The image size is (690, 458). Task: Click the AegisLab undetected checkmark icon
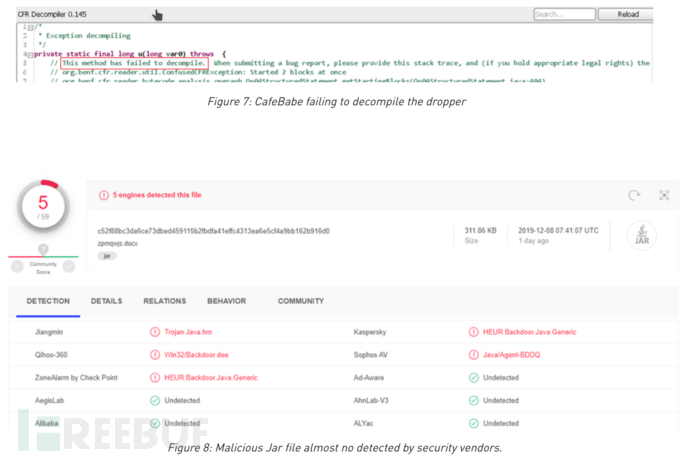[155, 400]
